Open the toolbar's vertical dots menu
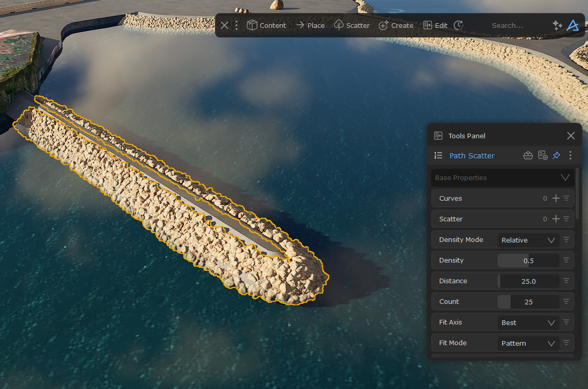Screen dimensions: 588x389 236,25
